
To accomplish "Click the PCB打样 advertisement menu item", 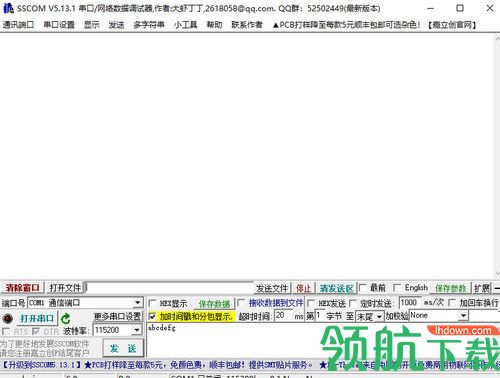I will coord(346,25).
